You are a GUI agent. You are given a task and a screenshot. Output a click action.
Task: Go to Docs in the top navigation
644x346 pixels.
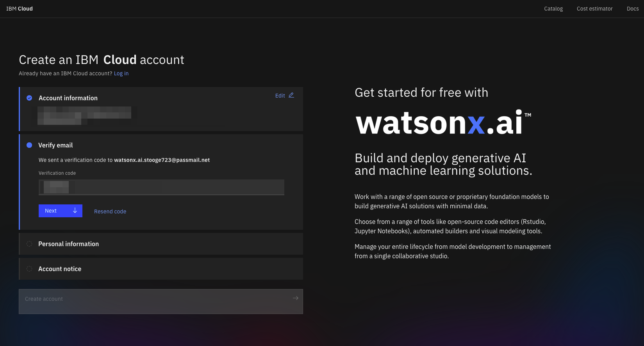(x=632, y=9)
